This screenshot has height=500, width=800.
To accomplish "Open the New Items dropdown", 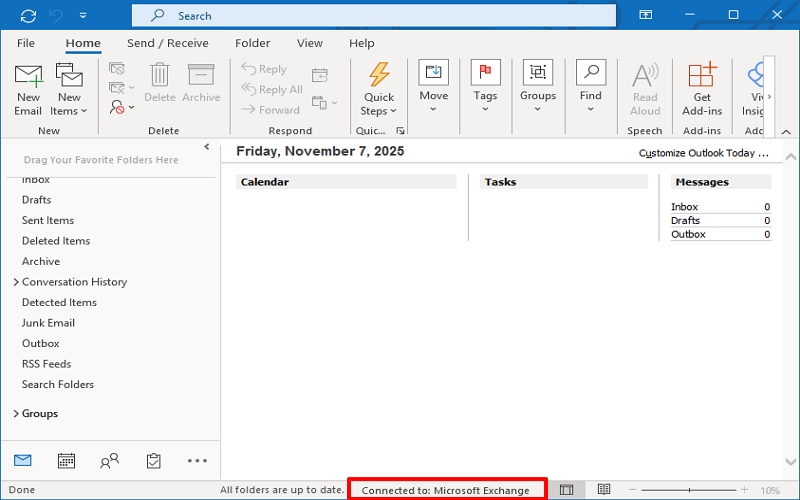I will point(69,90).
